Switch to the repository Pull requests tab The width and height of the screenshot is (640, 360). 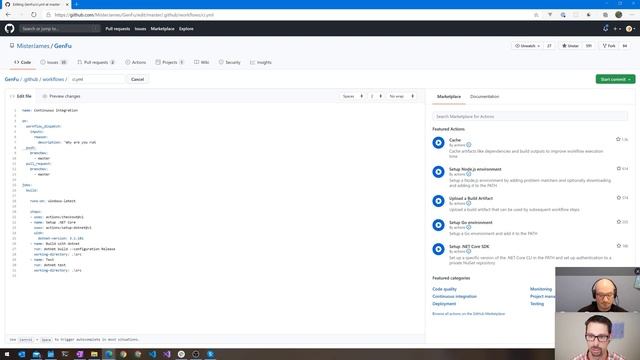click(96, 62)
